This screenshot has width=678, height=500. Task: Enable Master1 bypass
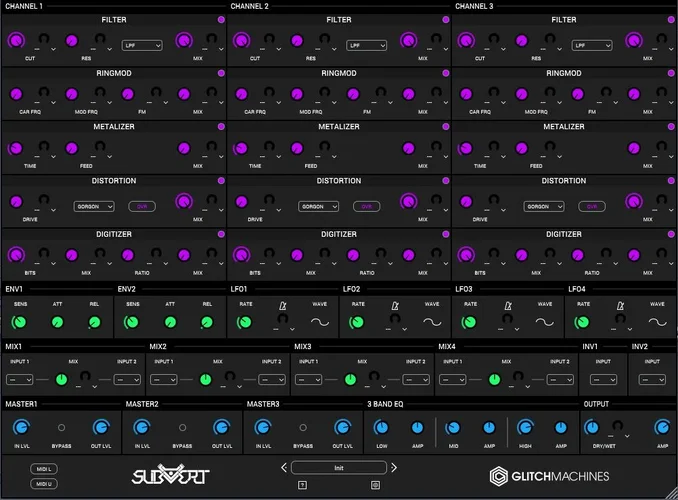[61, 427]
